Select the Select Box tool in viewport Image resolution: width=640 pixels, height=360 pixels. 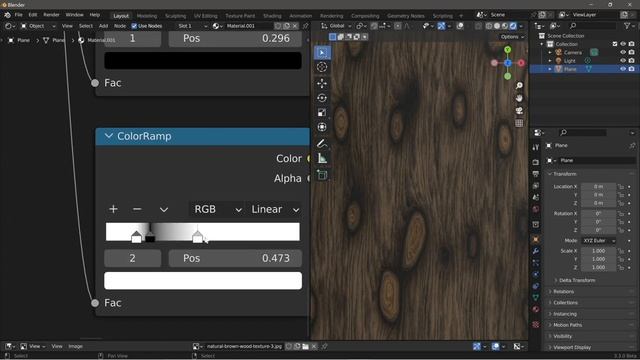322,53
